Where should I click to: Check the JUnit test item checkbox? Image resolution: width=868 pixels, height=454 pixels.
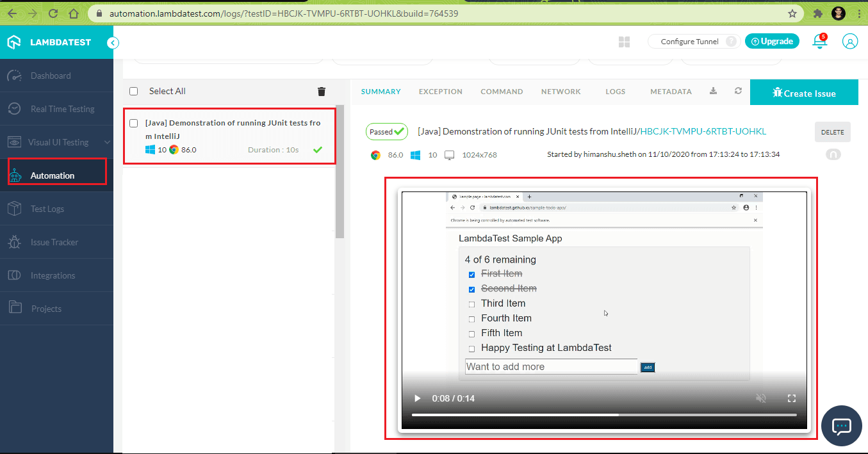[134, 123]
